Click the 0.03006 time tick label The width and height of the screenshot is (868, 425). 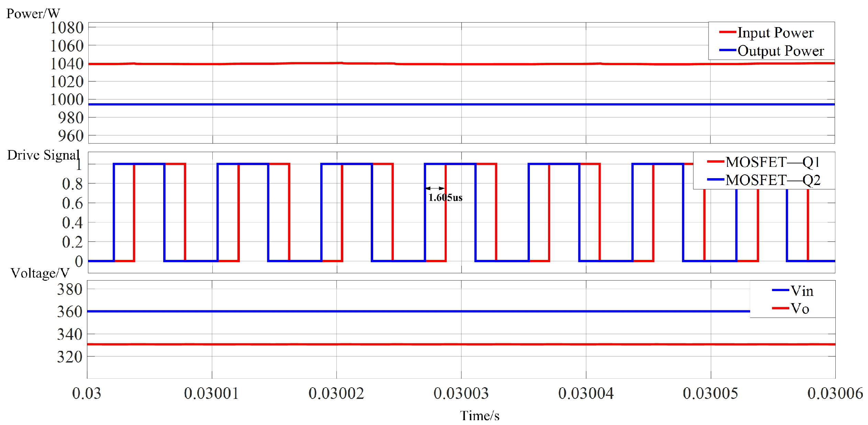[835, 393]
